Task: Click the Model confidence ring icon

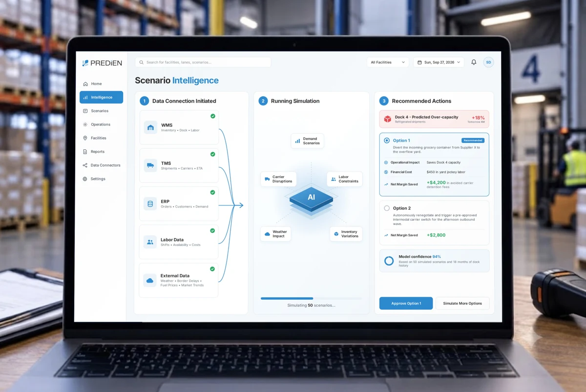Action: click(389, 261)
